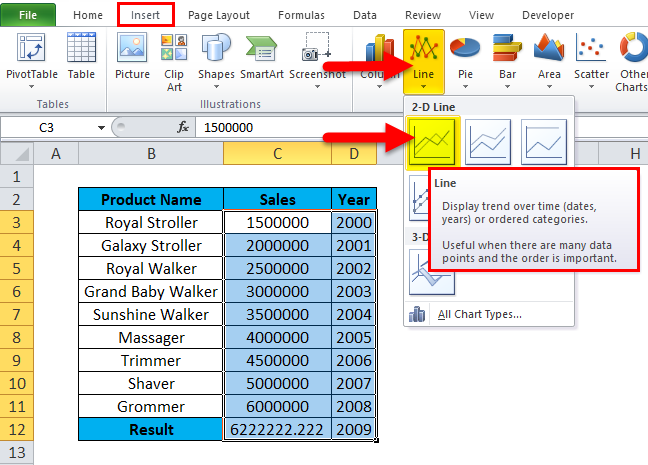648x465 pixels.
Task: Switch to the View tab
Action: click(x=481, y=15)
